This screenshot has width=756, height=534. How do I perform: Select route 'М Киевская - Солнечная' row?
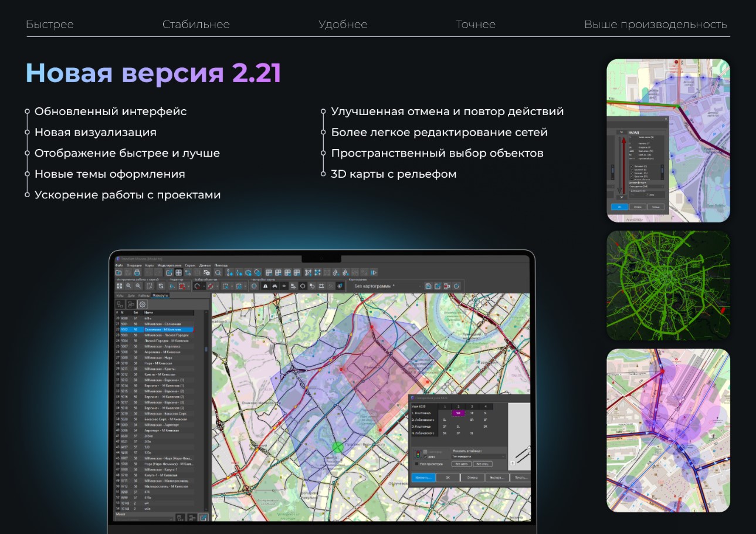click(164, 324)
